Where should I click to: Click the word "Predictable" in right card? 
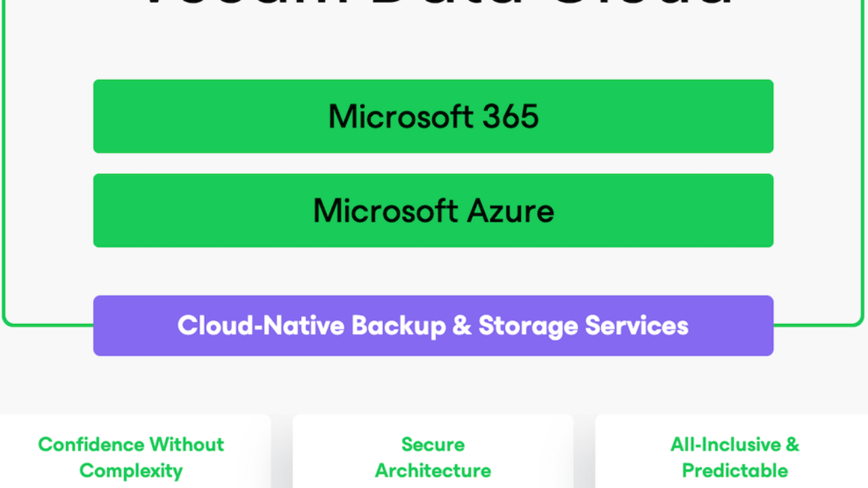735,470
